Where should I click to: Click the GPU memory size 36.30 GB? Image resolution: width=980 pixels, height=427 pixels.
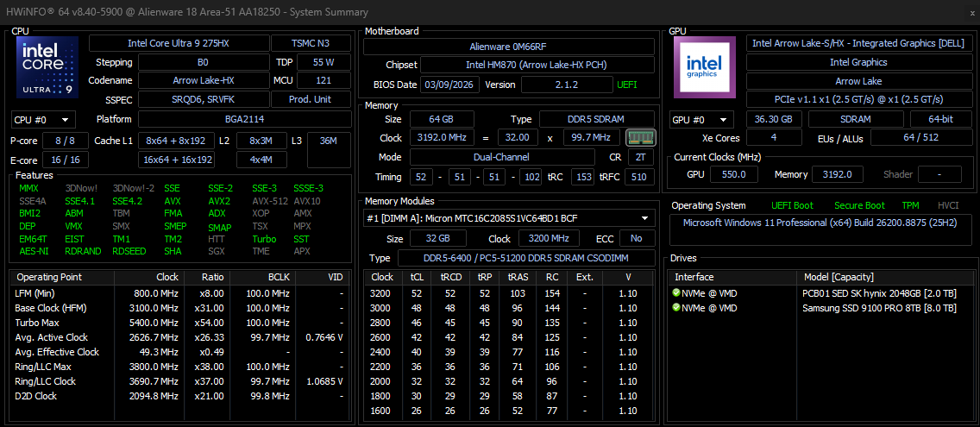tap(774, 119)
